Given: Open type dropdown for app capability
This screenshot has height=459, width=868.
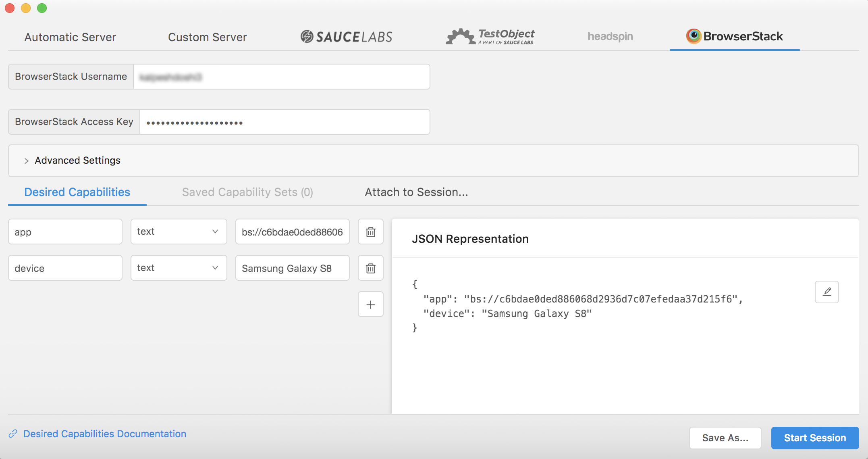Looking at the screenshot, I should 179,232.
